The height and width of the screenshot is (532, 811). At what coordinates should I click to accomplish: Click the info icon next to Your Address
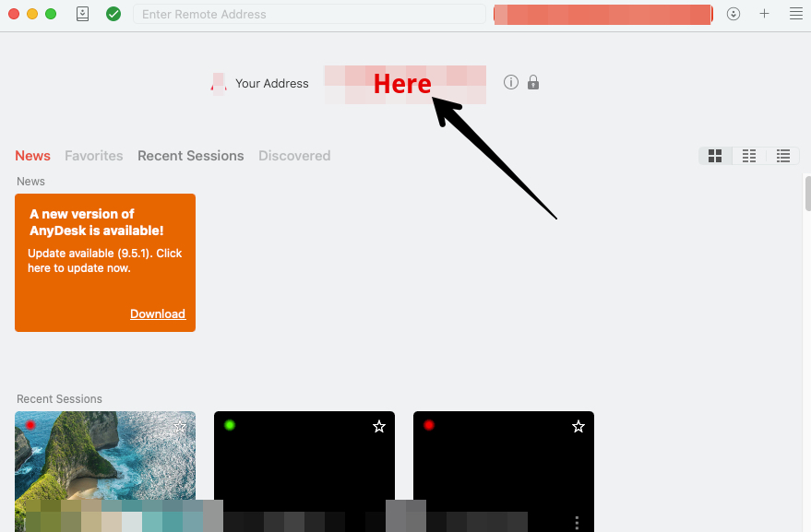coord(510,82)
